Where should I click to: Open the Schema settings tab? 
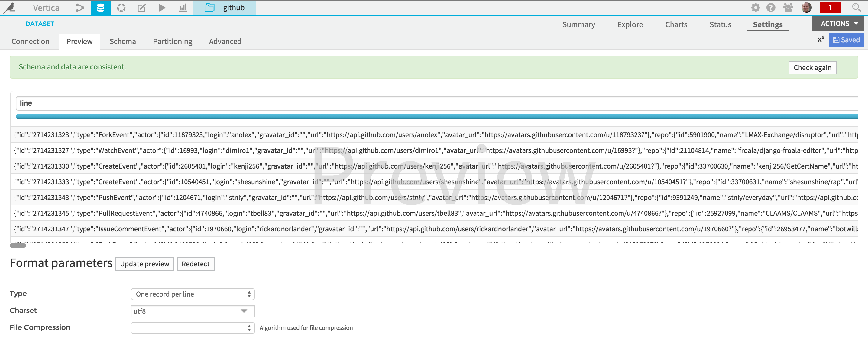(123, 41)
